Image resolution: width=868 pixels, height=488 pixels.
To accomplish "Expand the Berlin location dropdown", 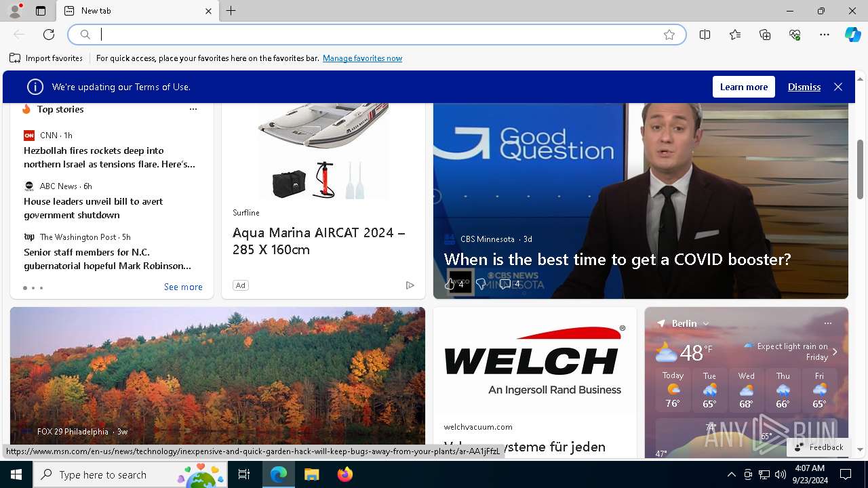I will click(706, 324).
